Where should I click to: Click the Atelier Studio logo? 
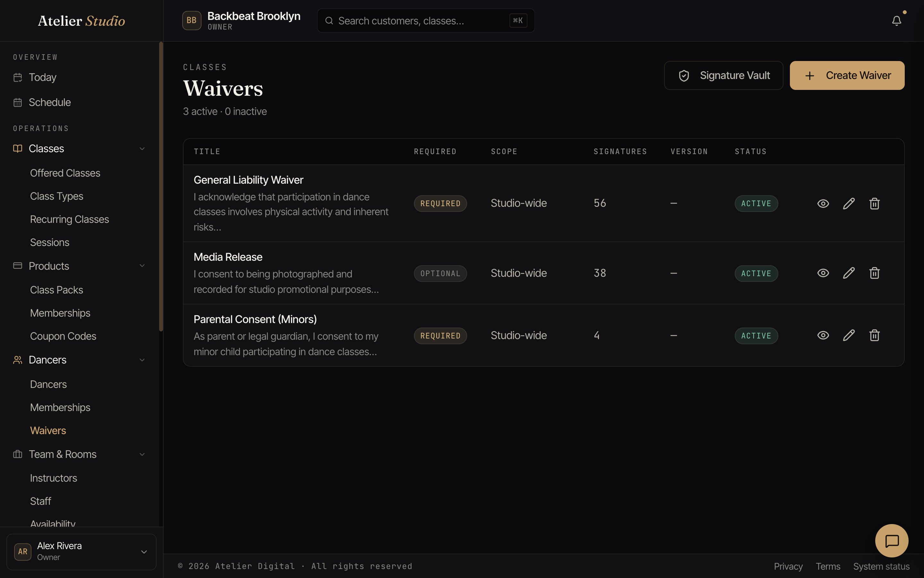tap(81, 21)
